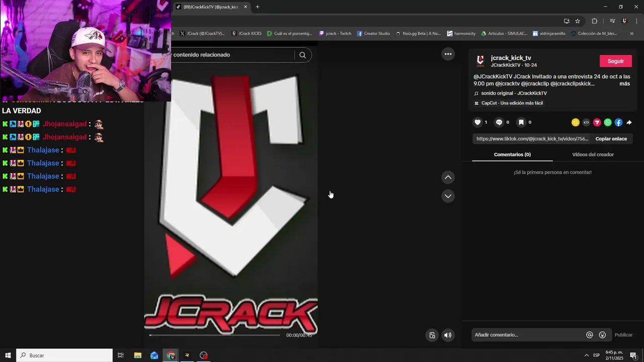Open the notification center icon
This screenshot has width=644, height=362.
[x=633, y=355]
